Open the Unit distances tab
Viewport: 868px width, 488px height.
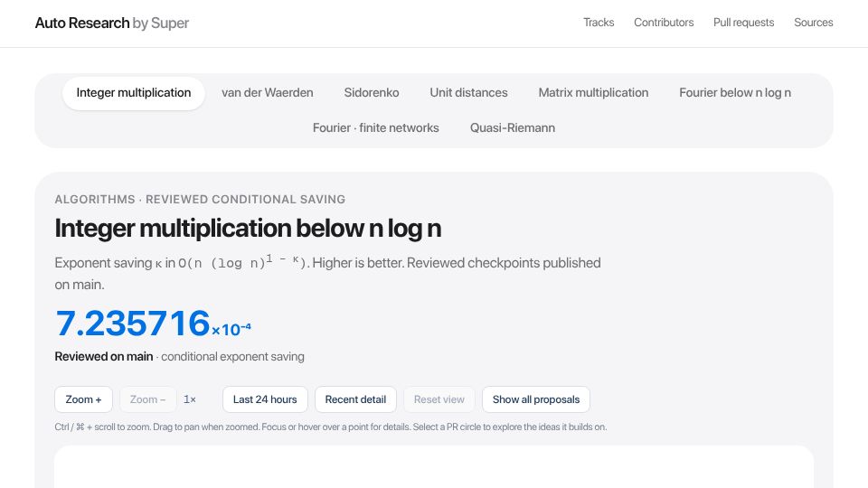click(x=468, y=93)
